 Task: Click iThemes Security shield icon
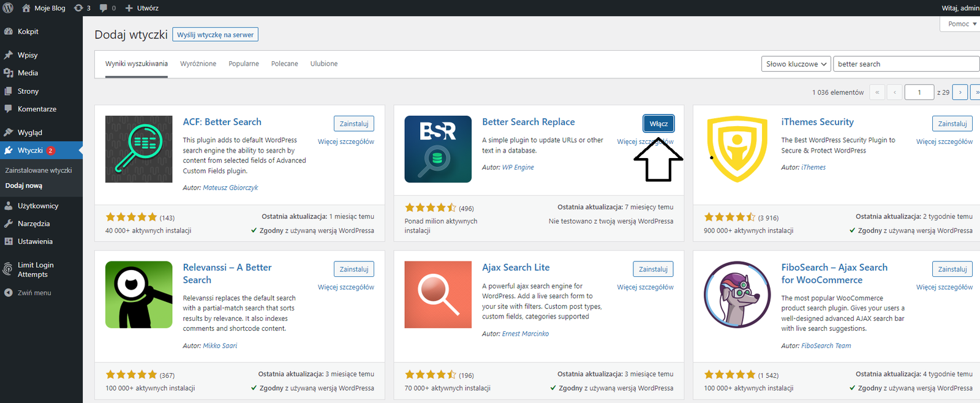[737, 149]
